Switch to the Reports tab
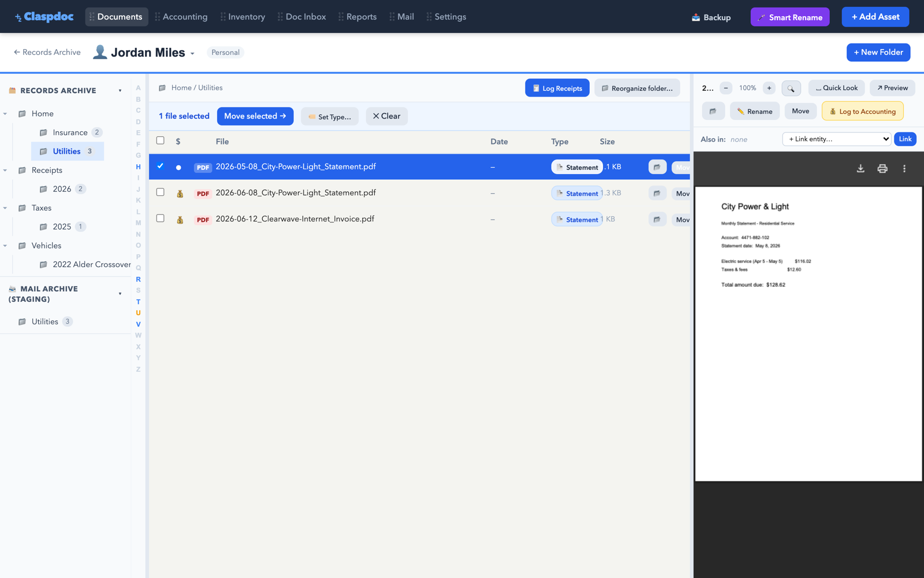 point(358,17)
